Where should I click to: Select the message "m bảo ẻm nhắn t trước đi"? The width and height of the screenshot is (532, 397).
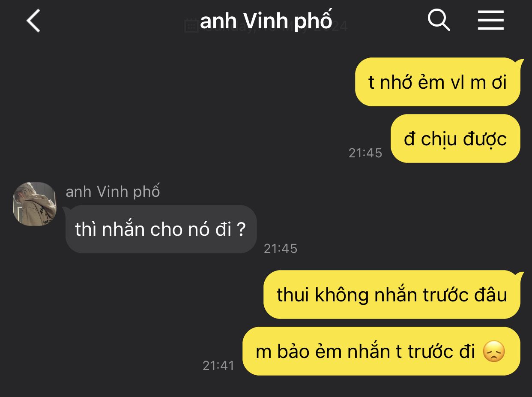[x=381, y=351]
